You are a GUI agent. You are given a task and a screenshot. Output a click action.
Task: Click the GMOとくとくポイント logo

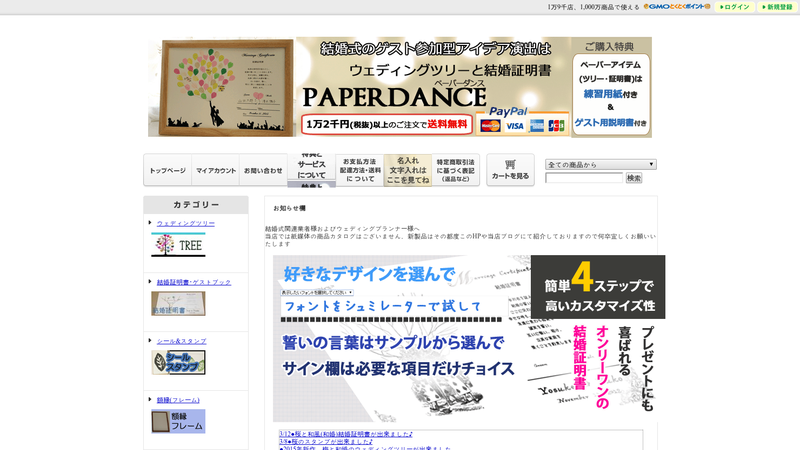677,7
